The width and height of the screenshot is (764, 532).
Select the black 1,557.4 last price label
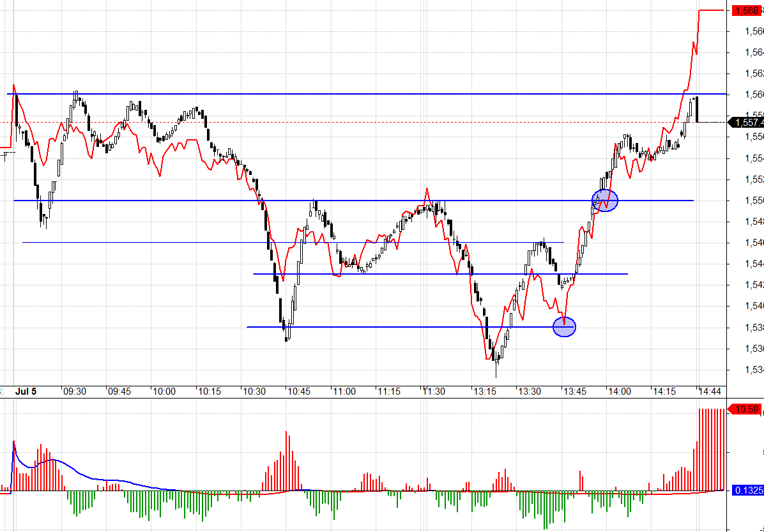tap(747, 122)
